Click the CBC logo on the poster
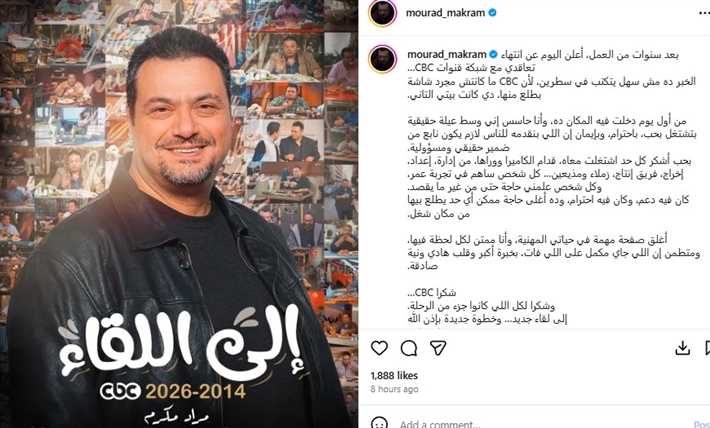Image resolution: width=710 pixels, height=428 pixels. (120, 391)
